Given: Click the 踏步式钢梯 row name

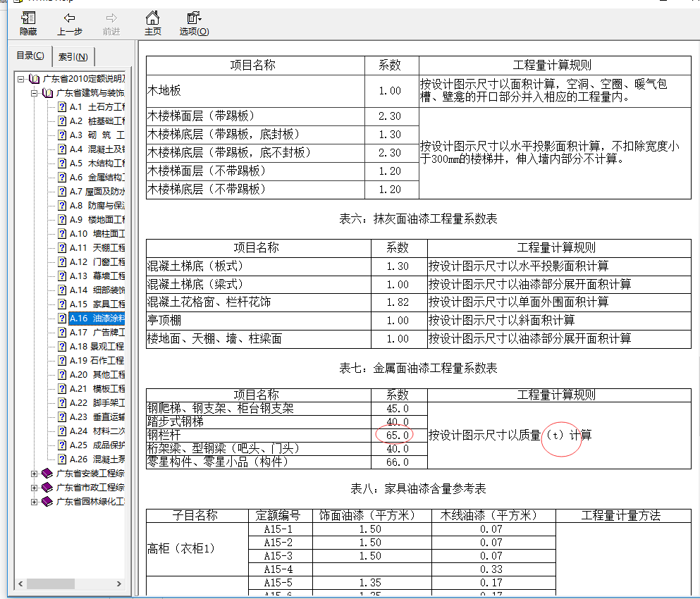Looking at the screenshot, I should (175, 422).
